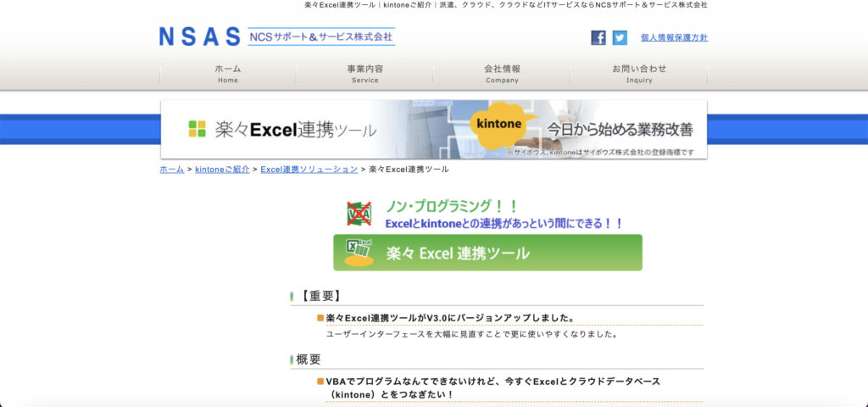
Task: Open the 個人情報保護方針 link
Action: 674,37
